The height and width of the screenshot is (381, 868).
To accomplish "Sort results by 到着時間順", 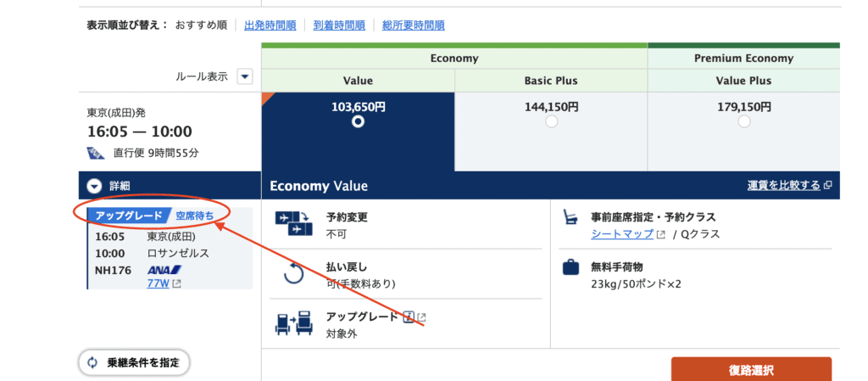I will pos(339,25).
